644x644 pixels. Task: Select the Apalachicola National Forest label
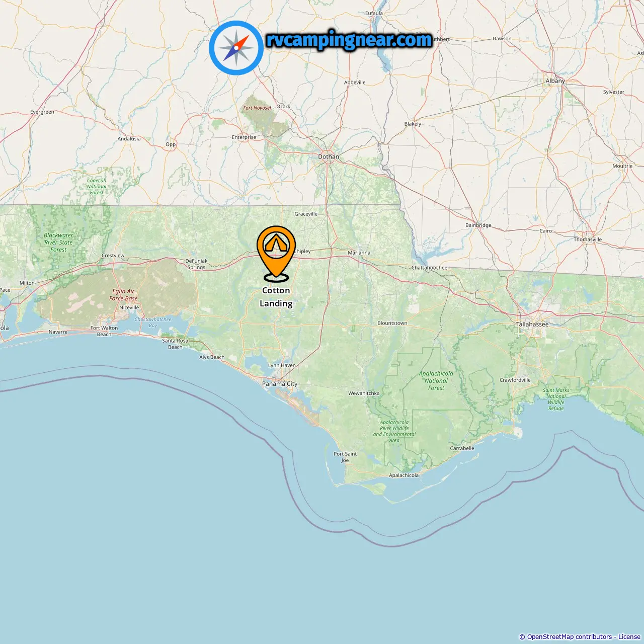click(436, 380)
